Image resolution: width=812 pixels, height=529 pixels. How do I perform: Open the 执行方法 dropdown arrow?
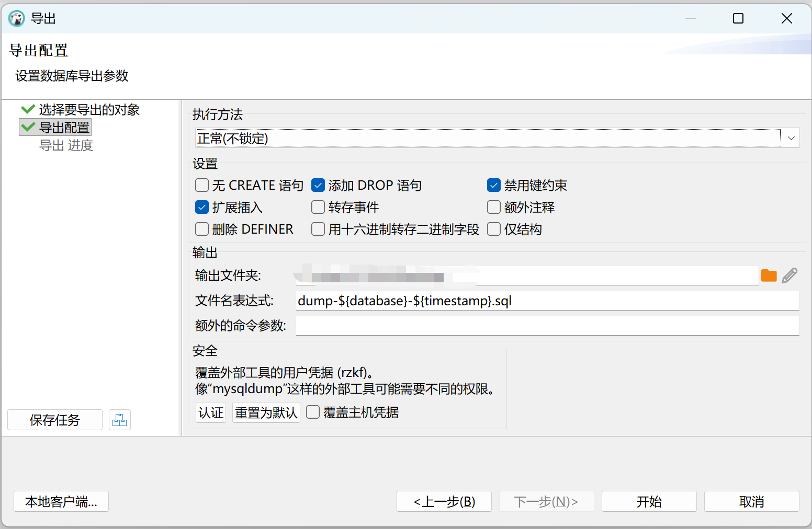(791, 138)
